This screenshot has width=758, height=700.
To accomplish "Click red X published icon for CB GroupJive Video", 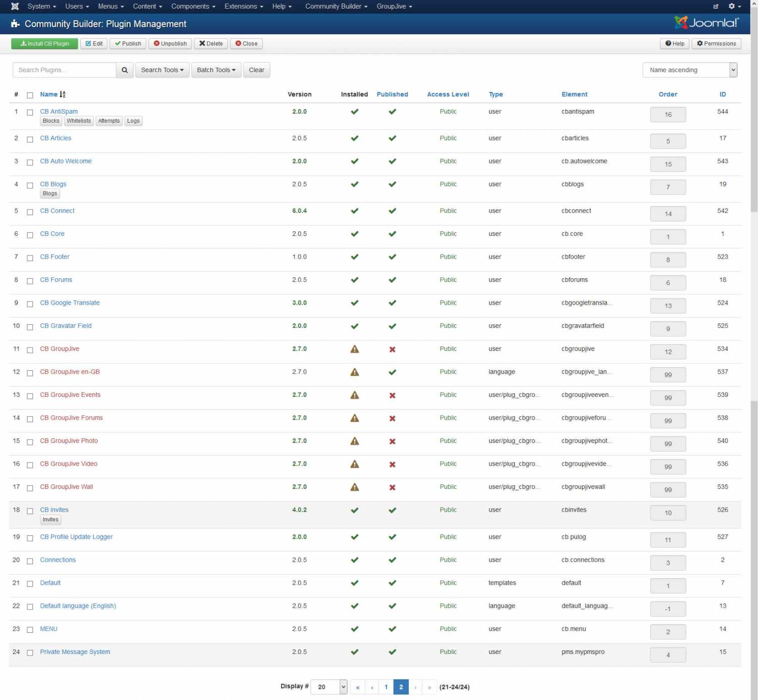I will point(392,465).
